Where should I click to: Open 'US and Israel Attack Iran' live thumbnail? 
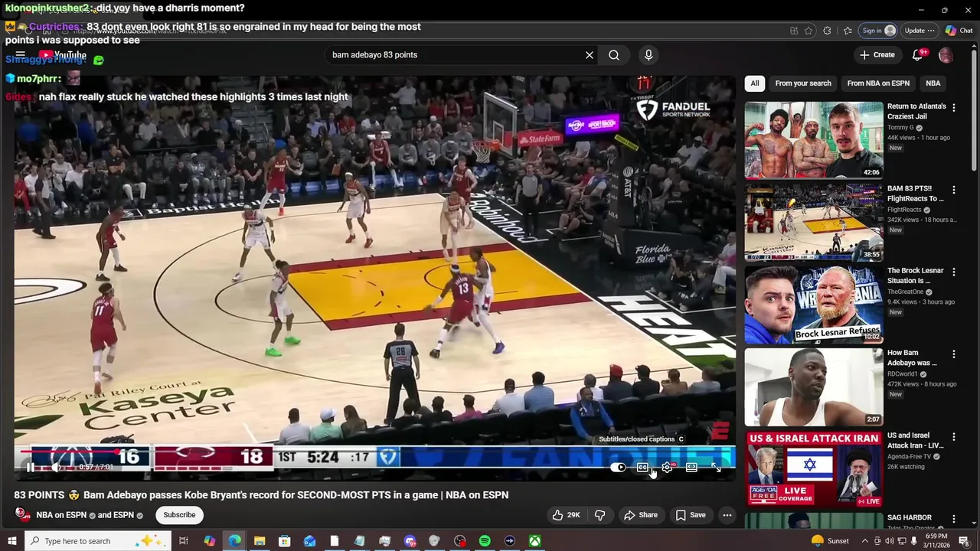814,469
